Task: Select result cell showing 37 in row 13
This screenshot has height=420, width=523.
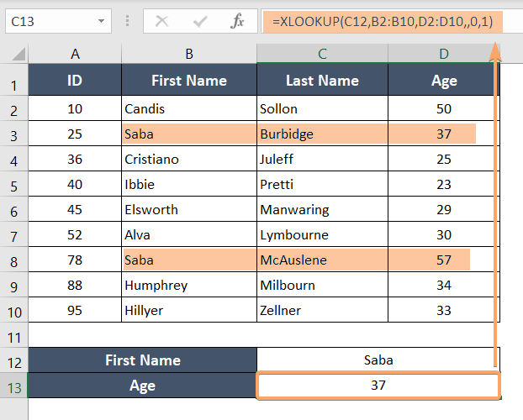Action: (x=378, y=386)
